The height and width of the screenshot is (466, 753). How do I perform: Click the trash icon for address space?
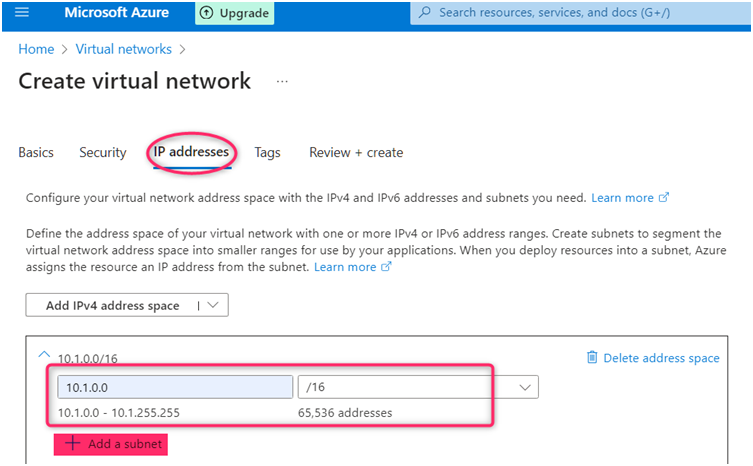592,358
